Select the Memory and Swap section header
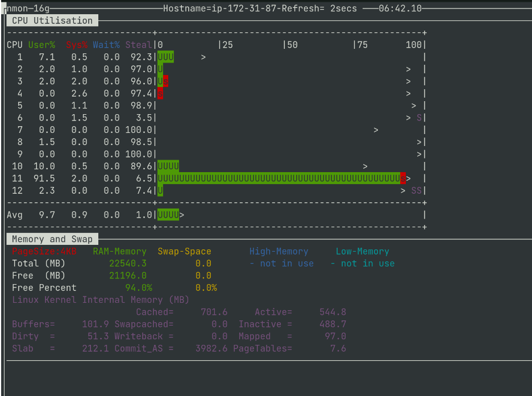 tap(52, 239)
